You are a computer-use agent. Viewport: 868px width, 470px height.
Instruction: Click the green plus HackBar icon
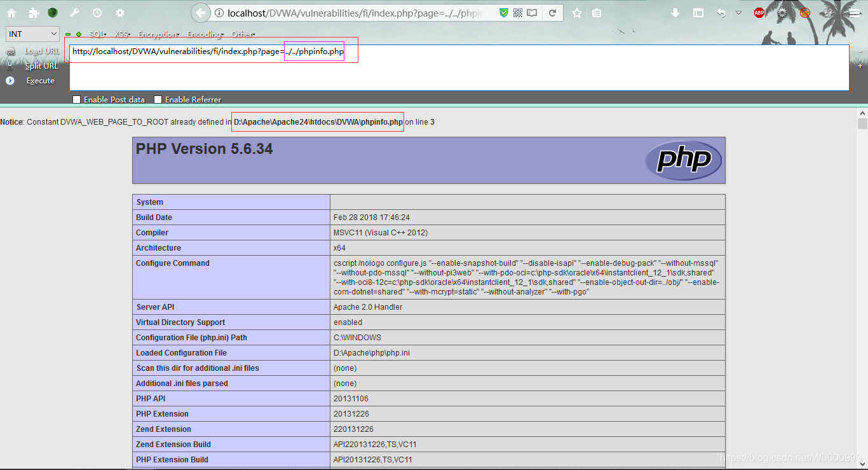[79, 34]
